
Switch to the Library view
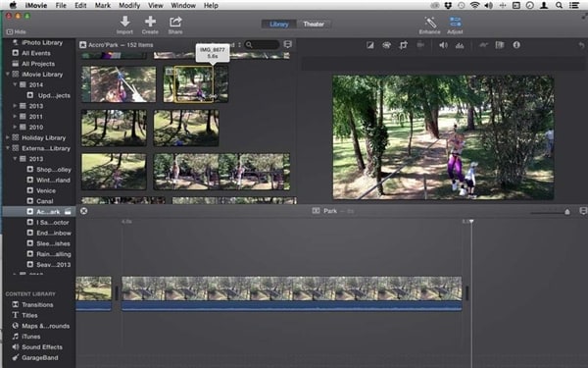coord(279,25)
